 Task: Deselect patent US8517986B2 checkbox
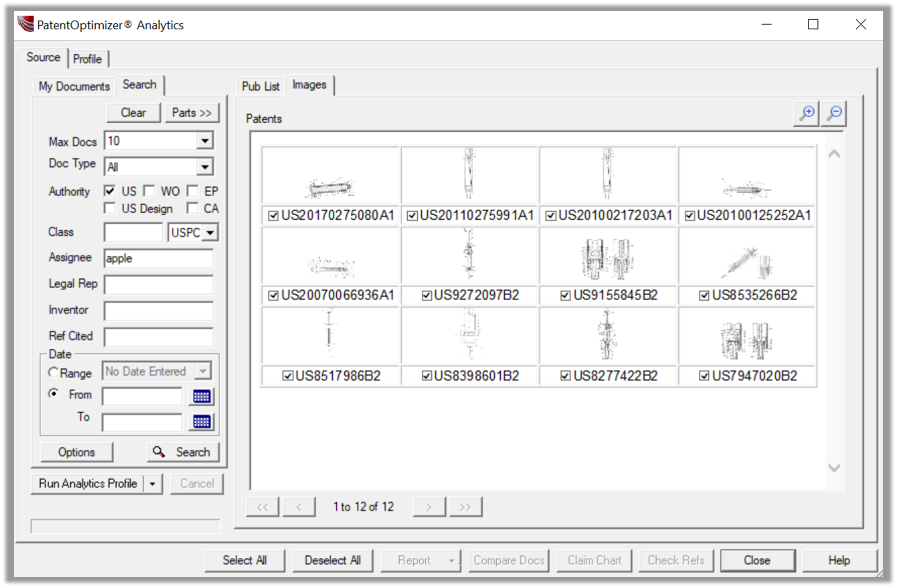(x=287, y=376)
